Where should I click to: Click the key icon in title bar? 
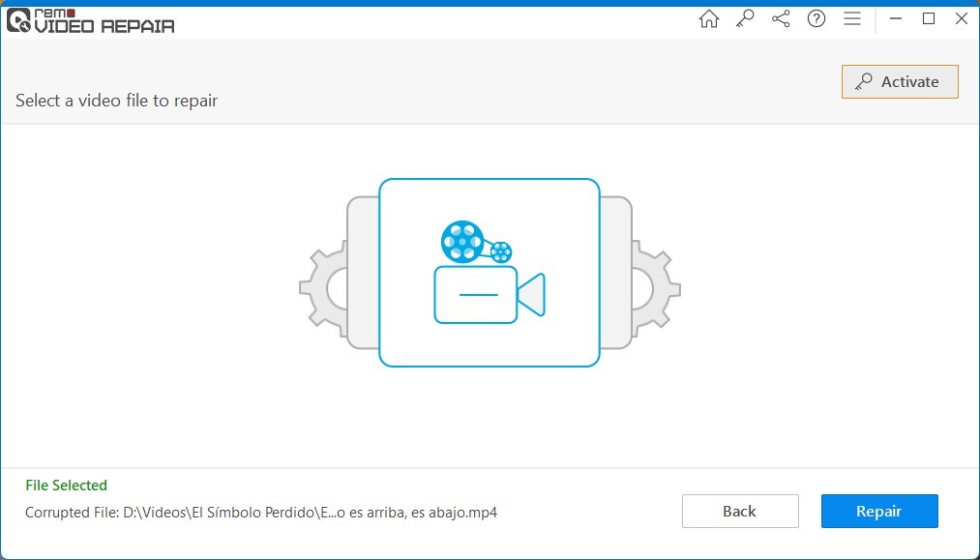point(745,19)
